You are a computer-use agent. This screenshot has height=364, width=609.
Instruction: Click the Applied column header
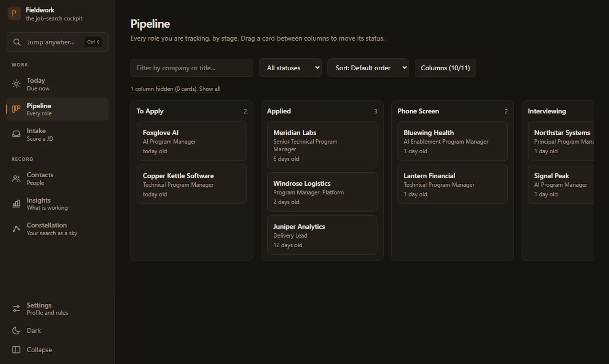pyautogui.click(x=279, y=111)
